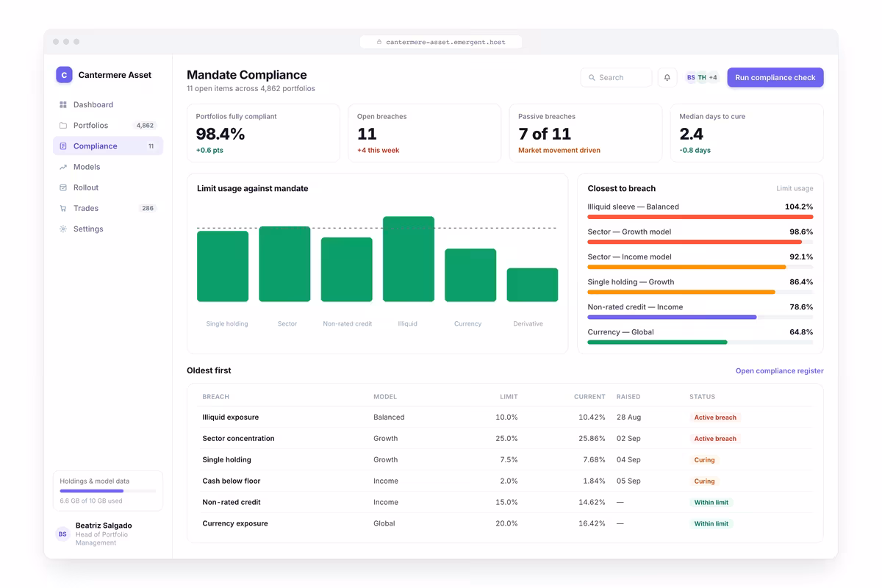
Task: Open notifications with the bell icon
Action: tap(667, 77)
